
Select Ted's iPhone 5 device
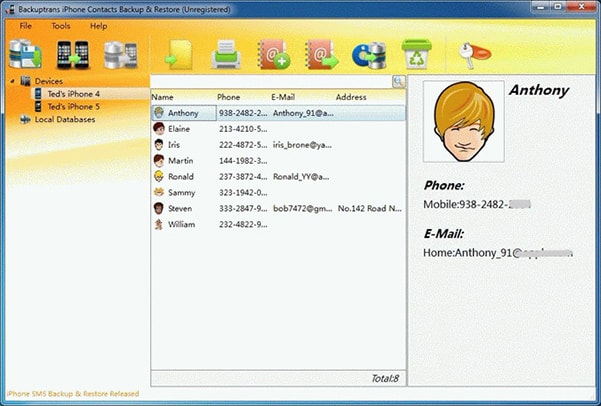(x=73, y=106)
